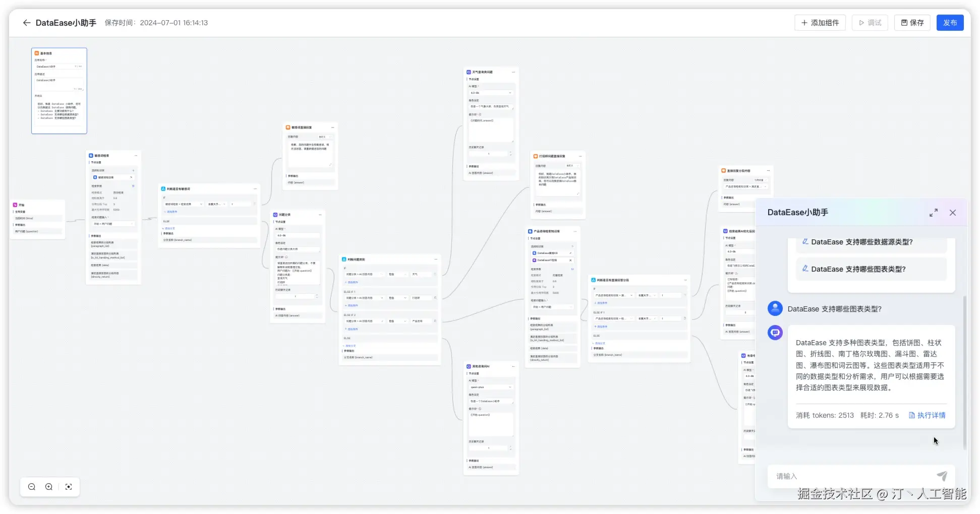The height and width of the screenshot is (514, 980).
Task: Select the 直接回复分段内容 node icon
Action: 723,171
